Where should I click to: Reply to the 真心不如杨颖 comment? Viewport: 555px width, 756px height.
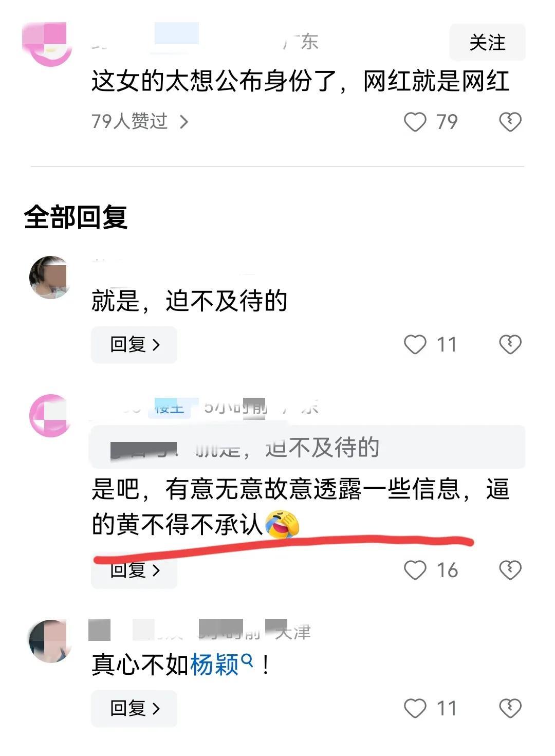[x=134, y=709]
